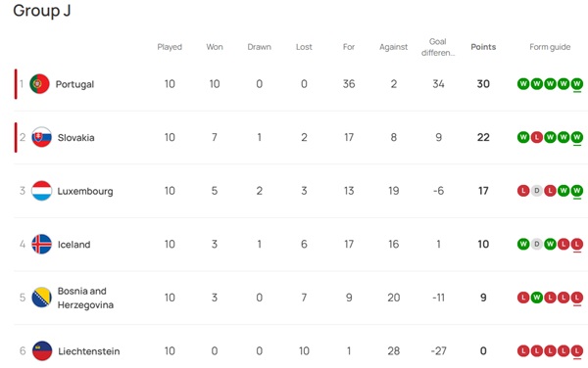
Task: Click the Bosnia and Herzegovina flag icon
Action: coord(41,298)
